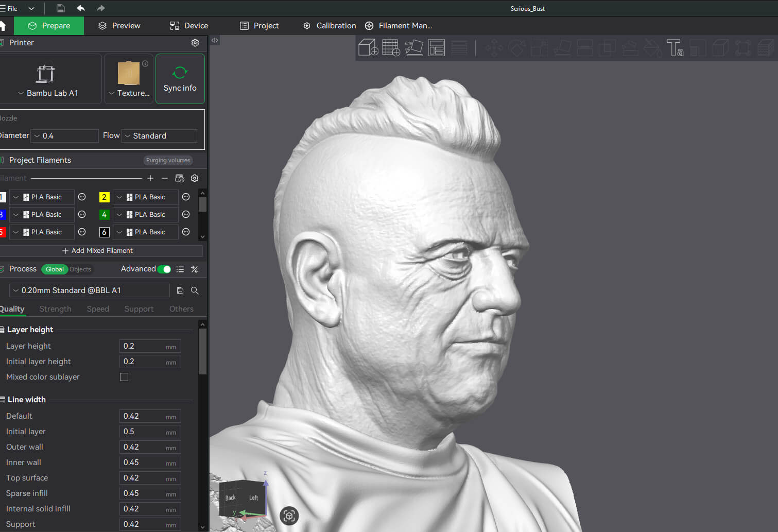The height and width of the screenshot is (532, 778).
Task: Click Add Mixed Filament button
Action: [x=97, y=251]
